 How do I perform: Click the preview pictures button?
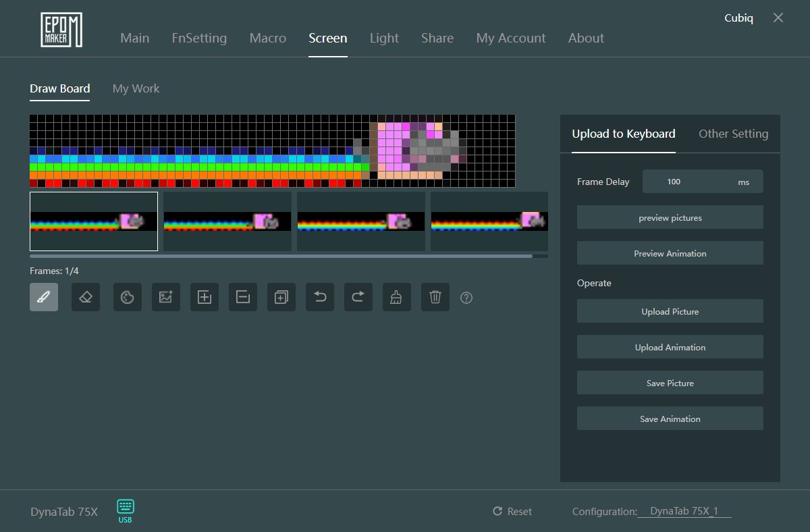(670, 217)
